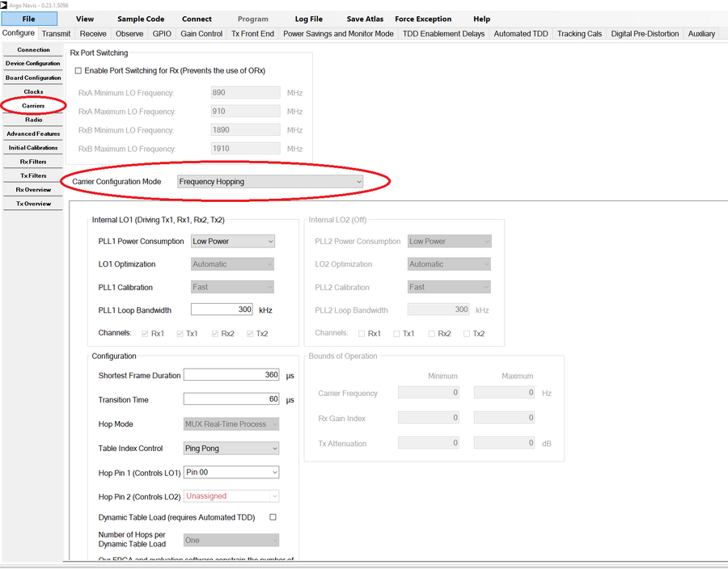Image resolution: width=728 pixels, height=569 pixels.
Task: Open the Connect menu
Action: pos(197,18)
